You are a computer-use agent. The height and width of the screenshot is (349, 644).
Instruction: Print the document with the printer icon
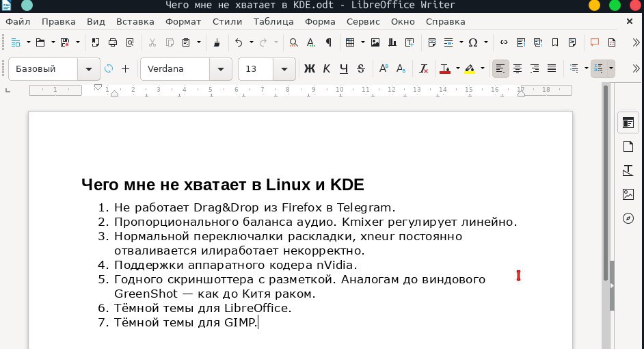[113, 42]
